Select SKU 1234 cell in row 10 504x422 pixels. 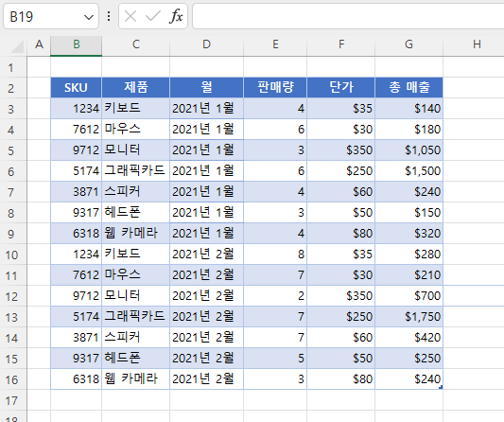(77, 255)
